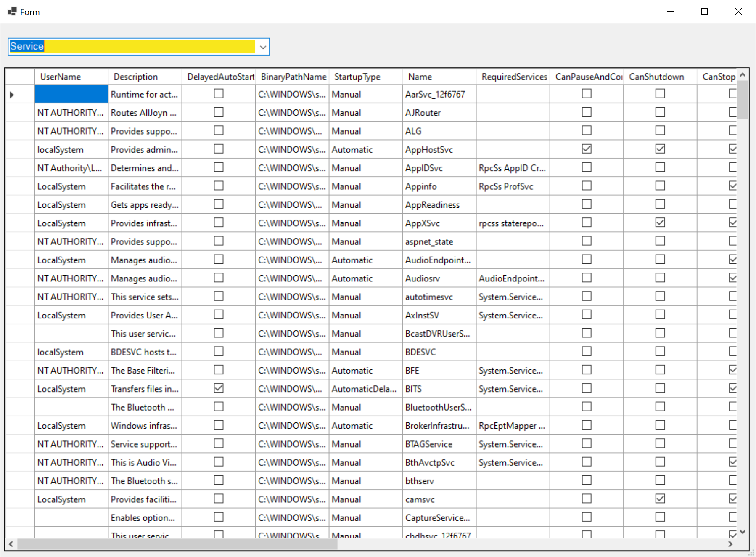Uncheck CanShutdown for the AppXSvc service

pyautogui.click(x=660, y=222)
